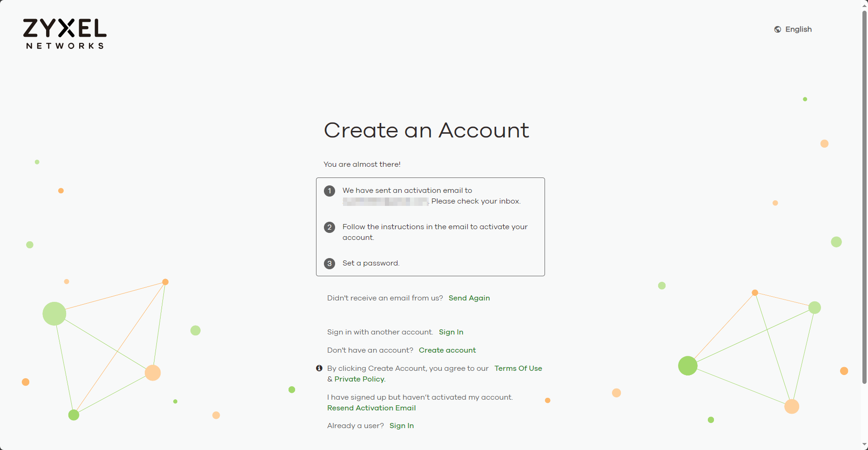868x450 pixels.
Task: Click the info icon beside the agreement text
Action: 319,368
